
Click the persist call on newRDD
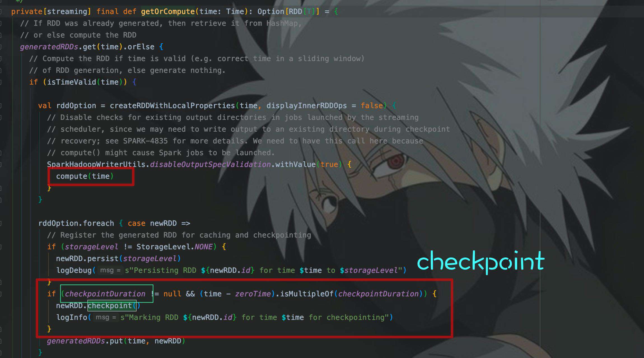coord(103,259)
